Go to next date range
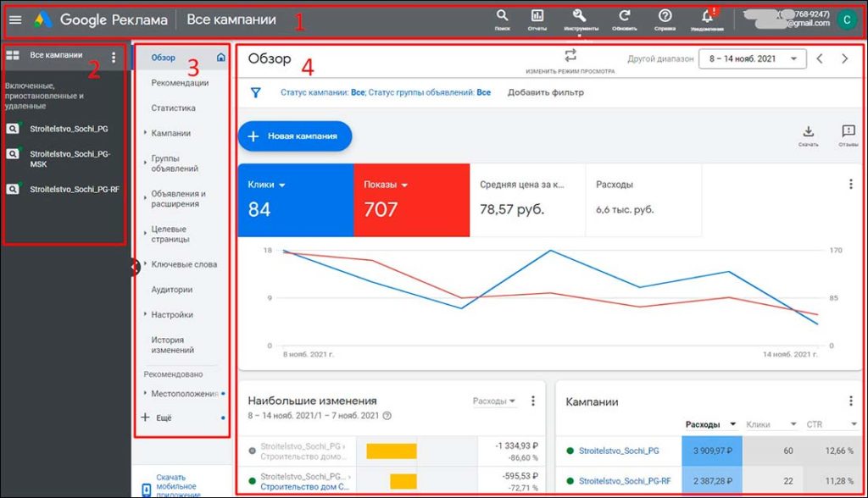The height and width of the screenshot is (498, 868). pyautogui.click(x=845, y=58)
